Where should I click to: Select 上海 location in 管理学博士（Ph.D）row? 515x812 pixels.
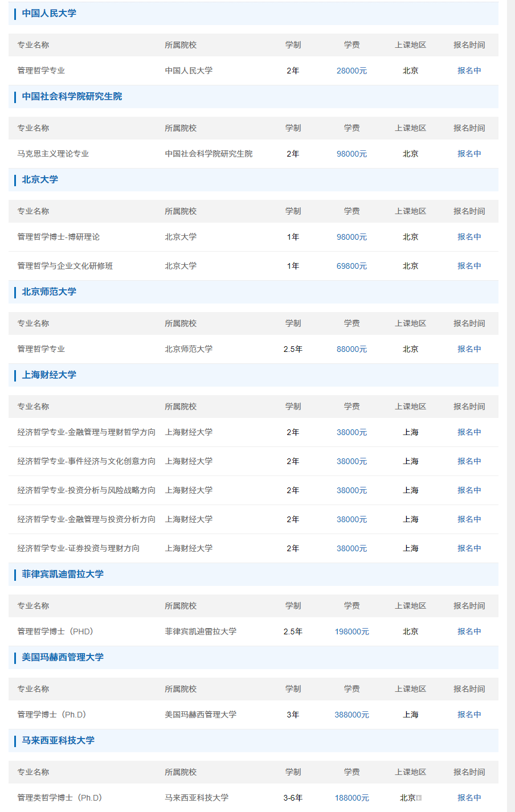point(411,715)
